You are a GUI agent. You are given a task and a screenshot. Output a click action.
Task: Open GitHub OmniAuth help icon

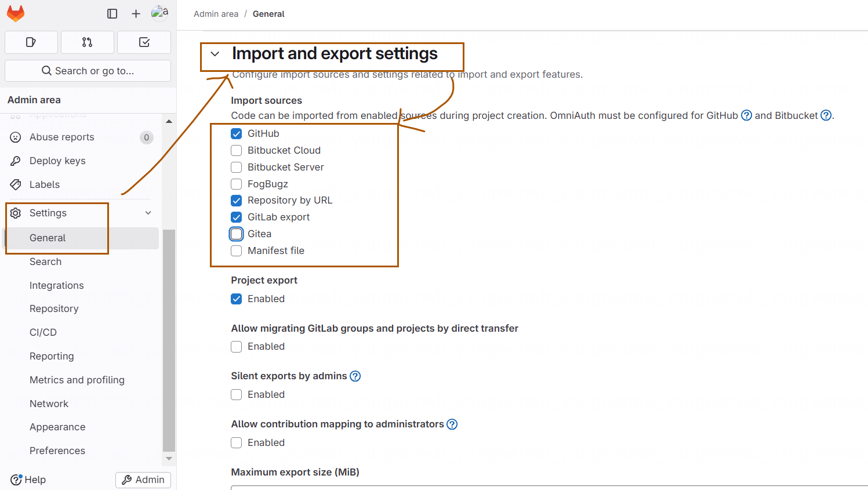coord(747,115)
